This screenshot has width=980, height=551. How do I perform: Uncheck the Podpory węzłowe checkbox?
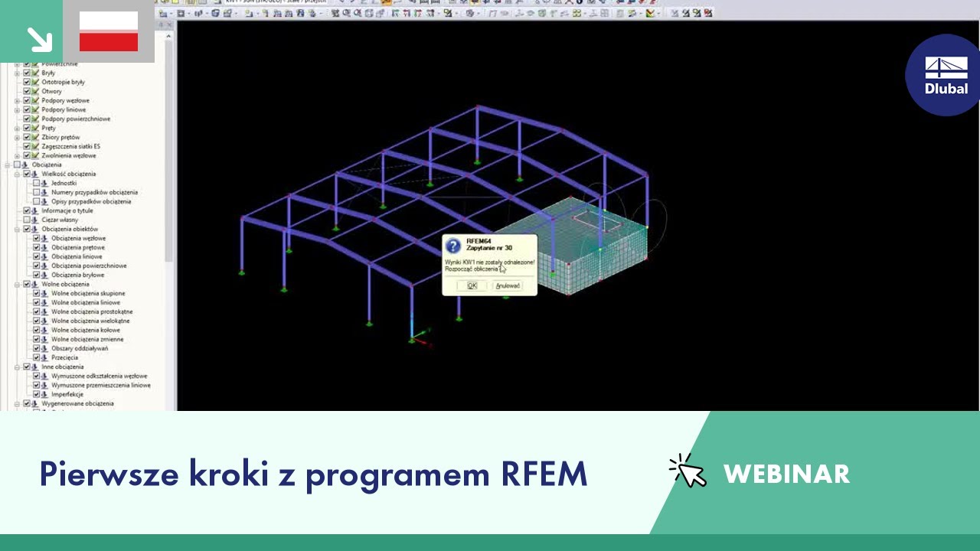coord(27,100)
